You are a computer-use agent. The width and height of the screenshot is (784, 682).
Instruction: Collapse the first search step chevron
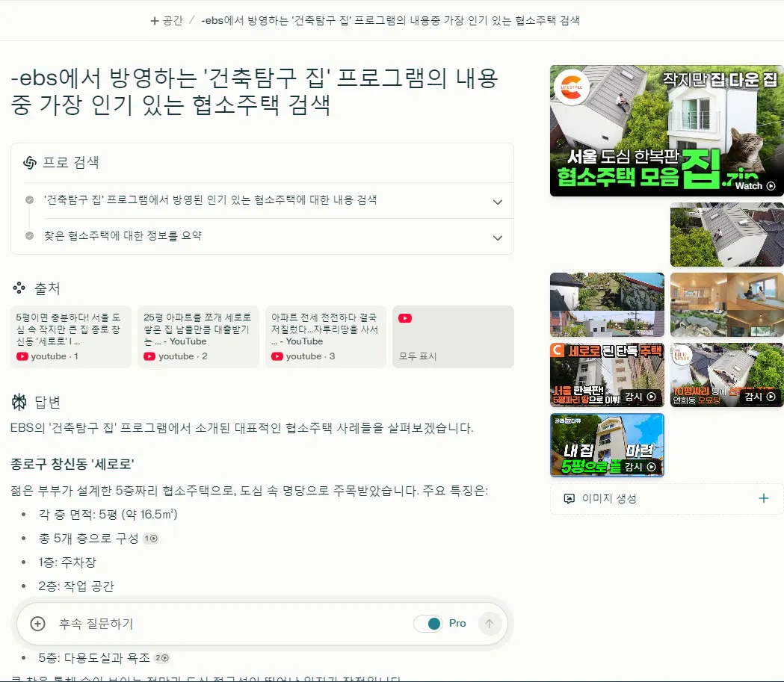tap(497, 201)
